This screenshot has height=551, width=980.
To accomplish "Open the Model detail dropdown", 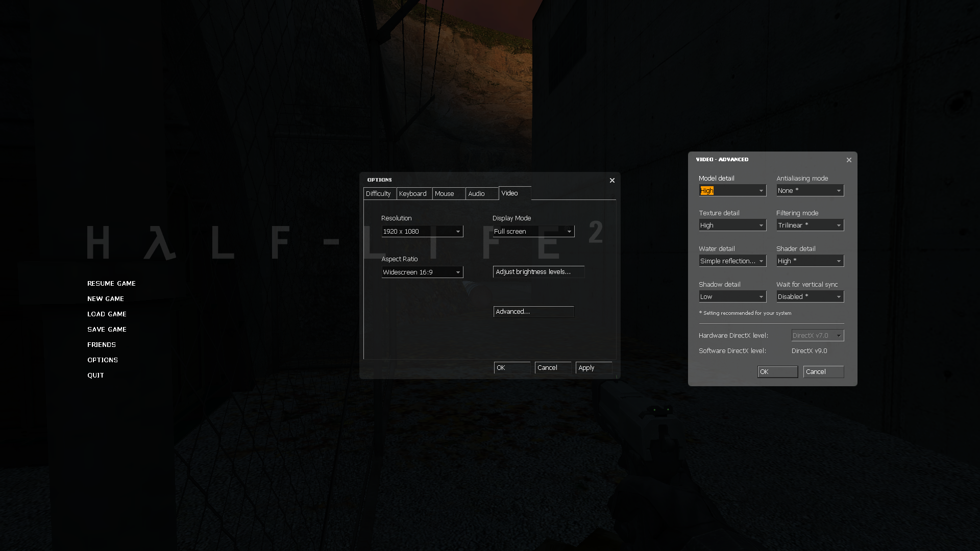I will click(x=732, y=191).
